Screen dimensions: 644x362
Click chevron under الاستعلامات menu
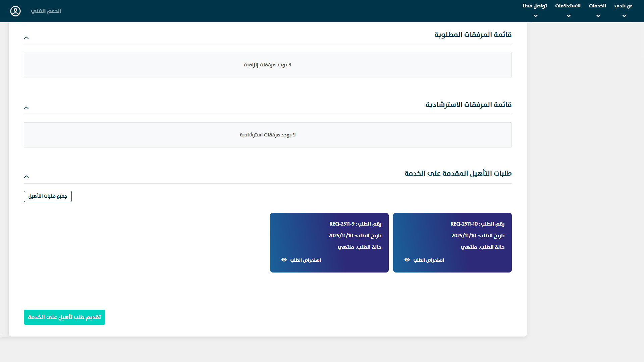pos(569,16)
